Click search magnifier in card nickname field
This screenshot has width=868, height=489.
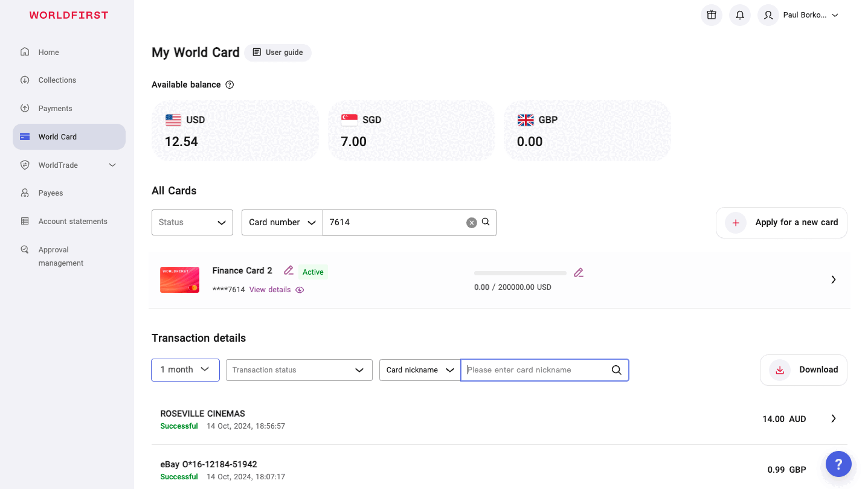616,370
